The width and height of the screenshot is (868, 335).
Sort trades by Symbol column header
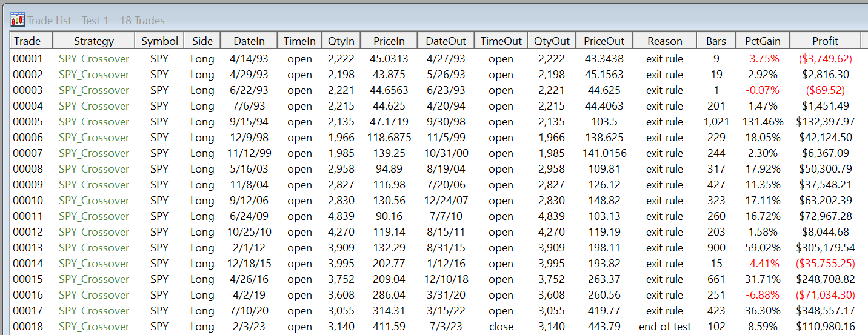(x=159, y=41)
